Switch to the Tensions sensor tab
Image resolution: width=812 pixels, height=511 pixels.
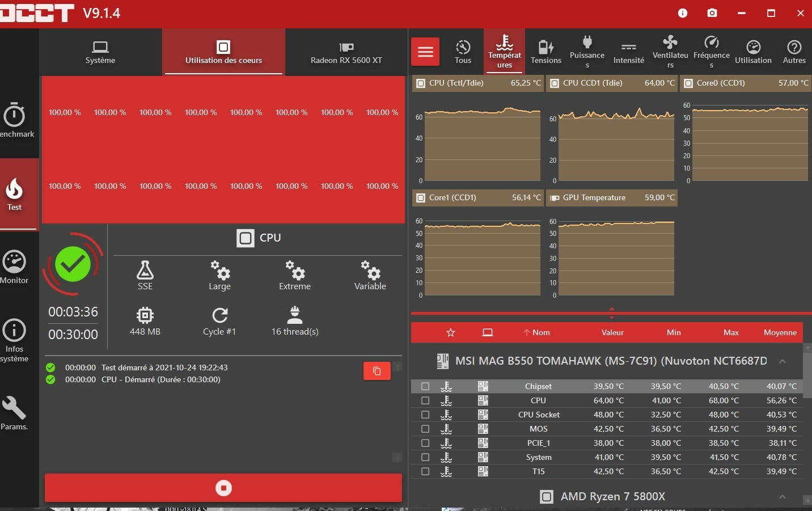click(x=546, y=52)
